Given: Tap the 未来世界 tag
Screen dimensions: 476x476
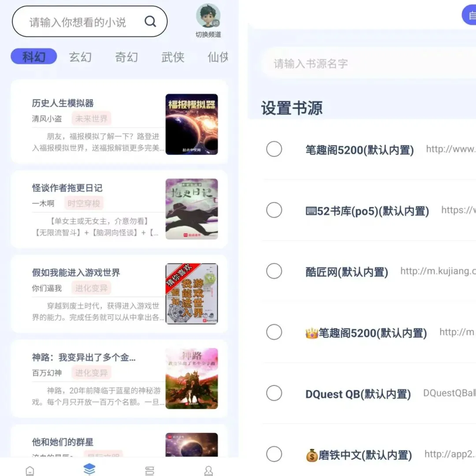Looking at the screenshot, I should (x=91, y=119).
